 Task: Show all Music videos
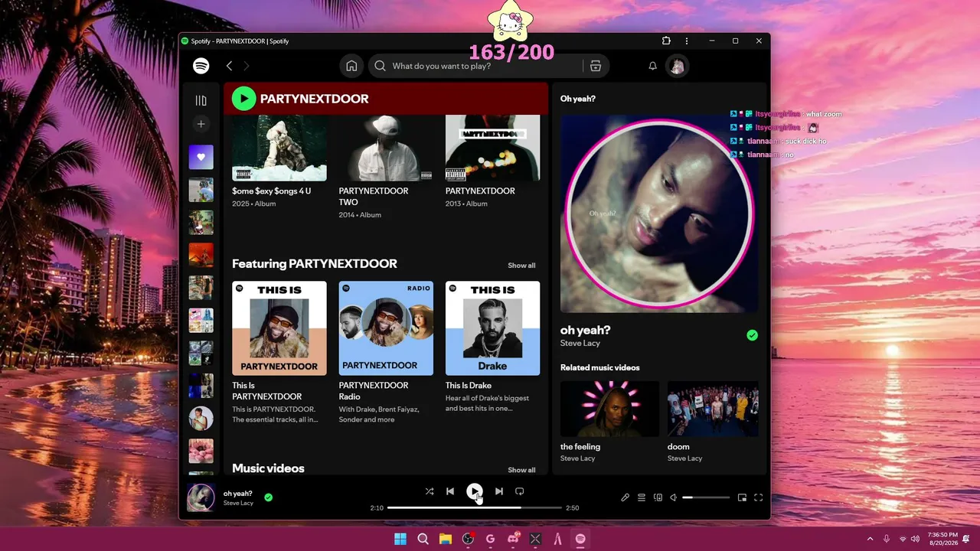pyautogui.click(x=521, y=470)
